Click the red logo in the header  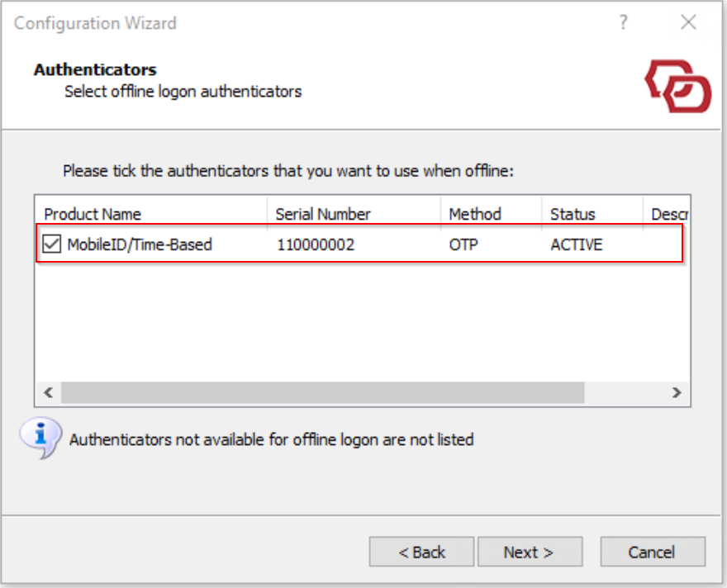click(677, 86)
